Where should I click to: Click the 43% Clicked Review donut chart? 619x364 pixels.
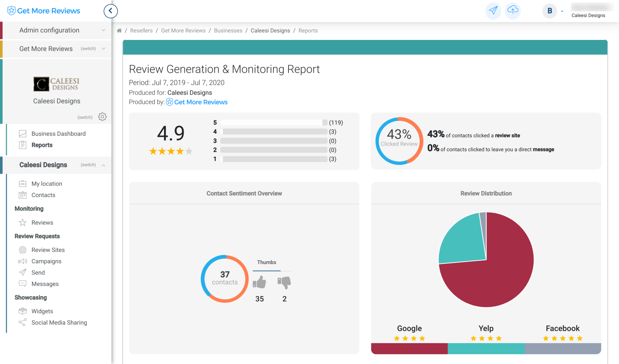pyautogui.click(x=399, y=141)
